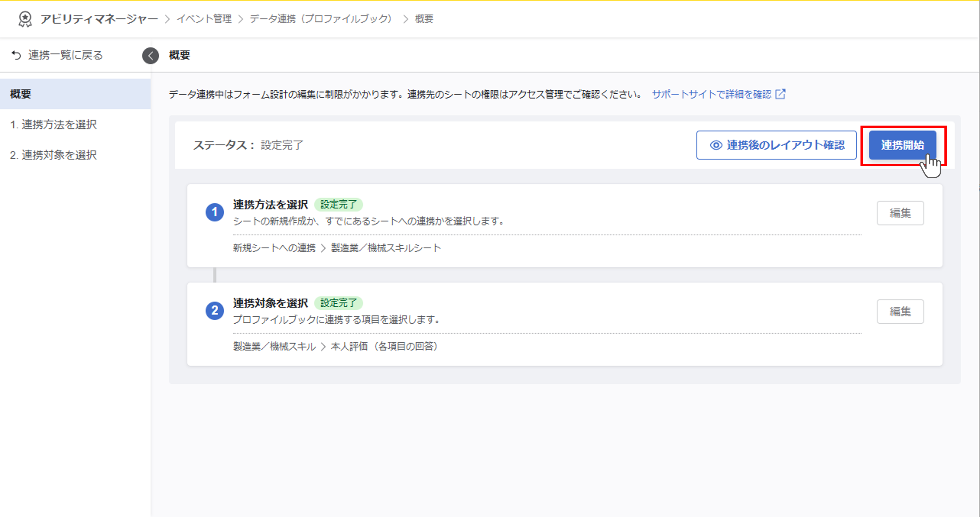Go to 1. 連携方法を選択 in the sidebar

coord(53,124)
